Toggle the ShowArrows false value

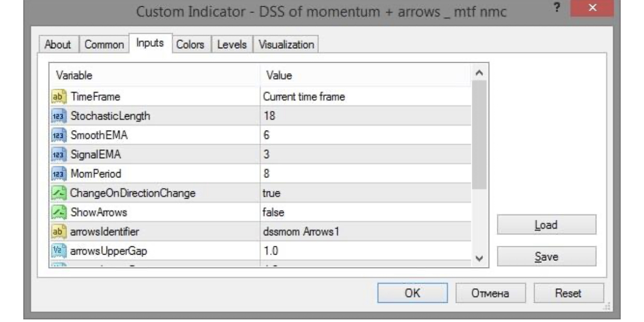[x=272, y=213]
